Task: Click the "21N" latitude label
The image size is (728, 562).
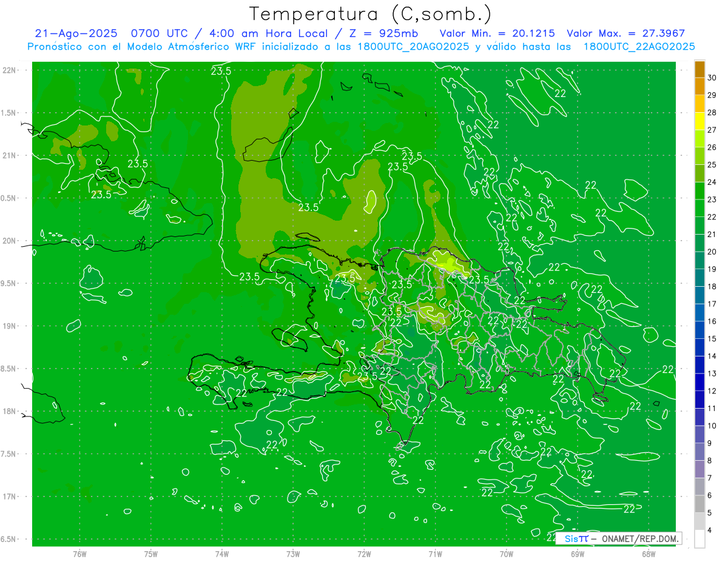Action: pyautogui.click(x=10, y=155)
